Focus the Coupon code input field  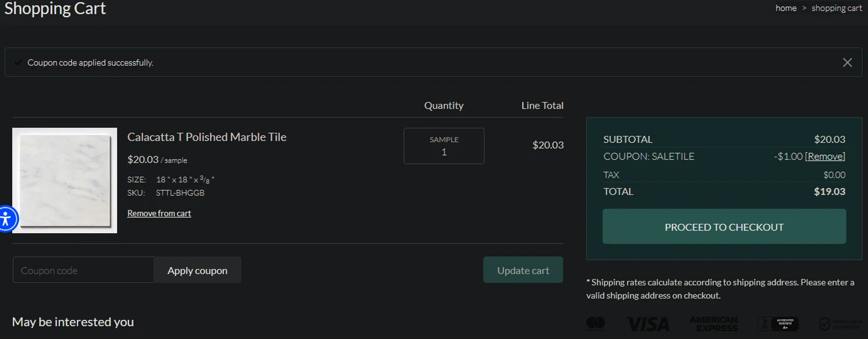point(83,270)
